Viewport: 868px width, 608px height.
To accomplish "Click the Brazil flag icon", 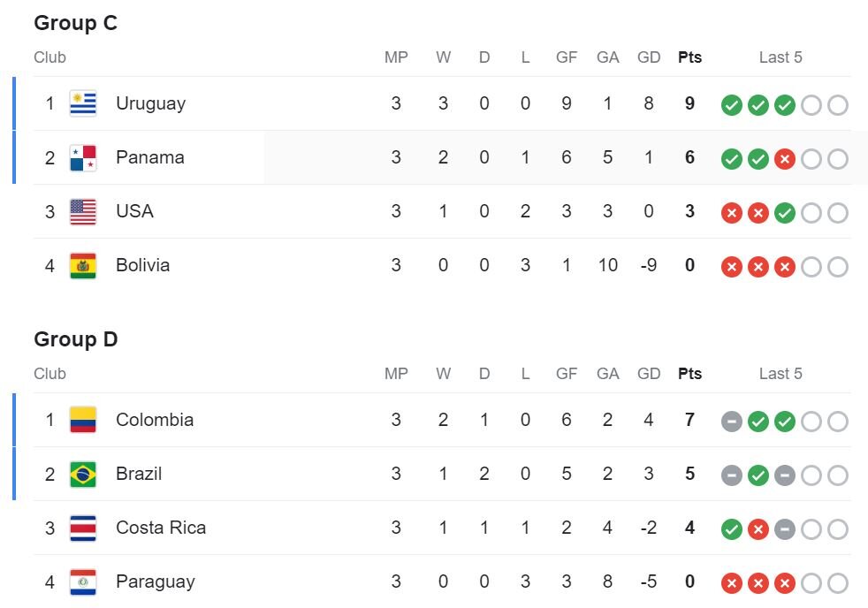I will click(83, 475).
